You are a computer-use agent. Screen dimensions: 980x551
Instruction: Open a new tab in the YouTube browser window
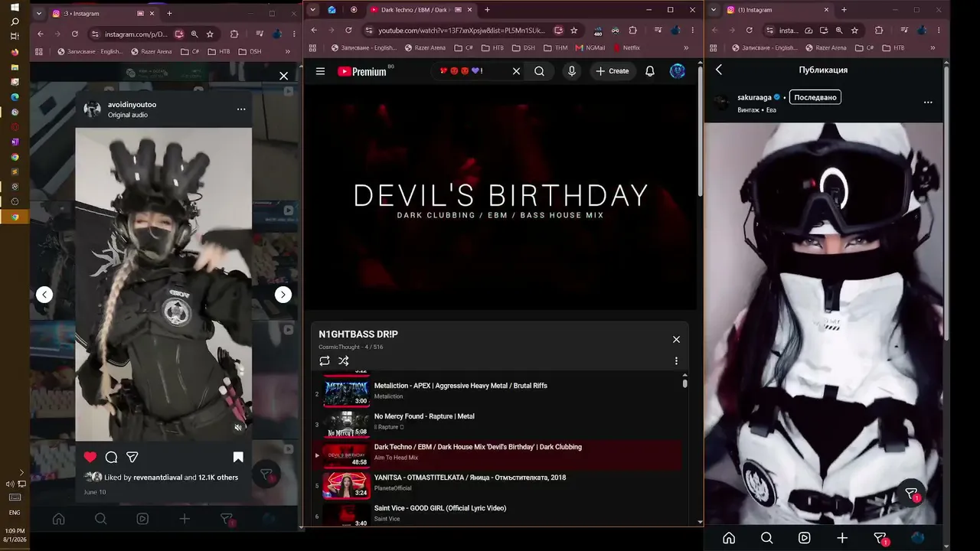pos(487,10)
